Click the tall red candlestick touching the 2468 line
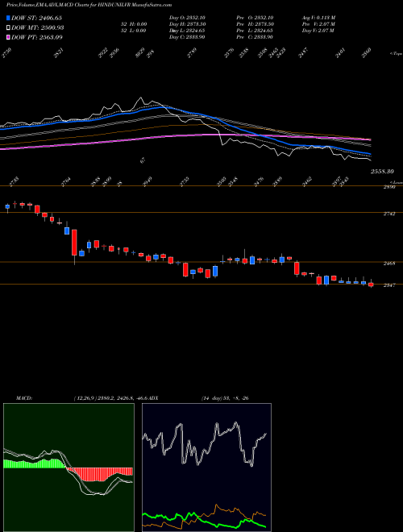The image size is (403, 532). [x=74, y=243]
